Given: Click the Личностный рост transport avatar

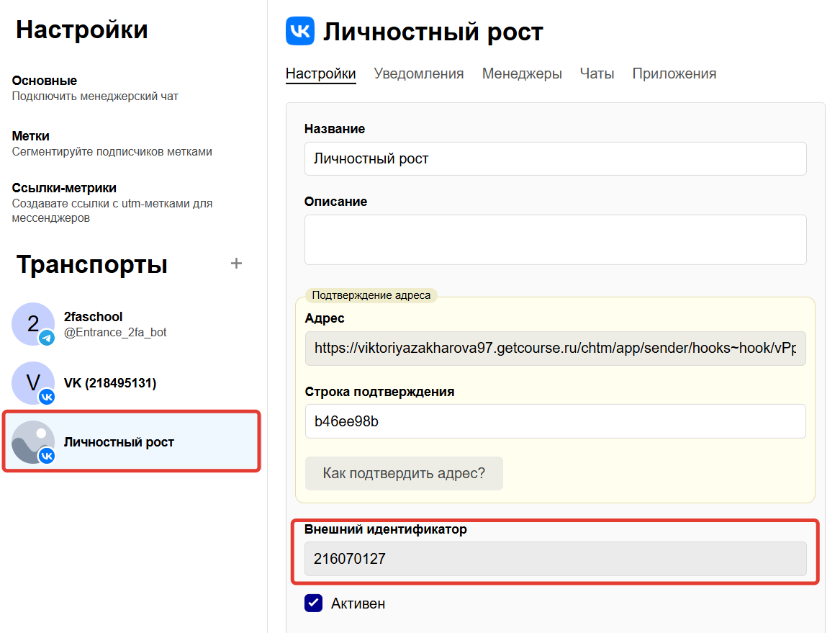Looking at the screenshot, I should [33, 442].
